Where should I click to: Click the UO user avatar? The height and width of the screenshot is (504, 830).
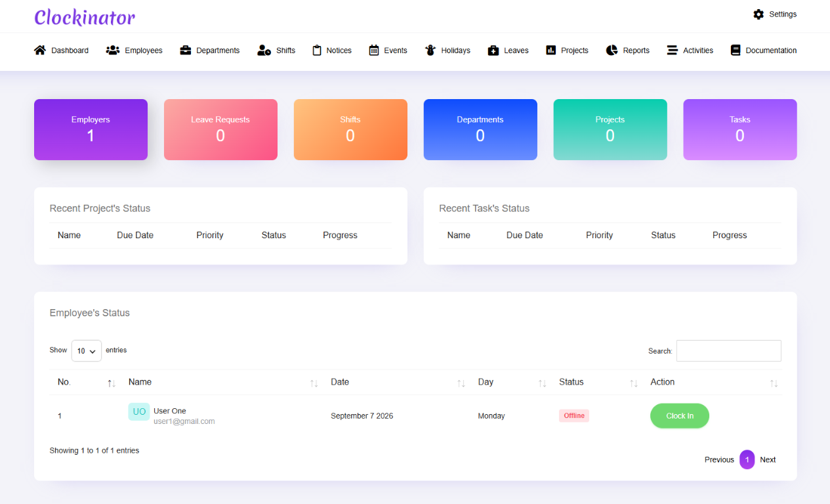[139, 411]
